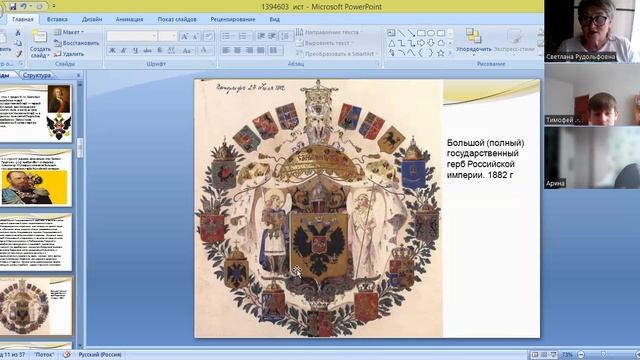This screenshot has width=640, height=360.
Task: Click zoom out minus button
Action: pyautogui.click(x=582, y=355)
